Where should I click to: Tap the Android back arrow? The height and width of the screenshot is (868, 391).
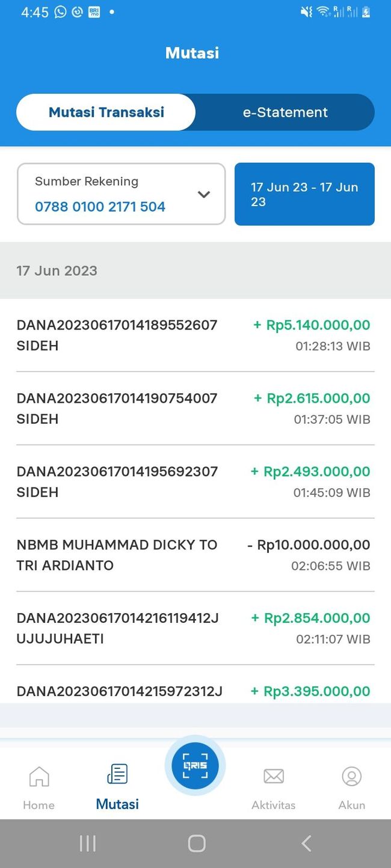click(x=306, y=843)
